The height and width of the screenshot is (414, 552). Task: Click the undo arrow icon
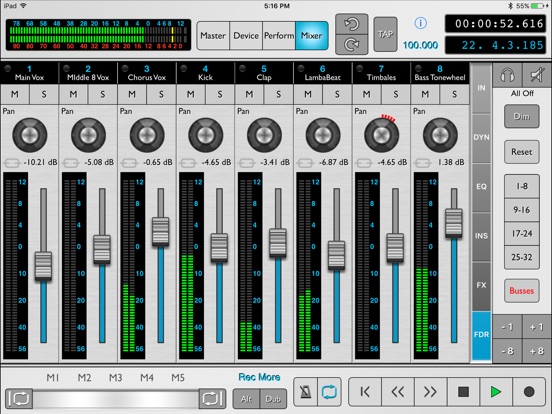coord(351,24)
